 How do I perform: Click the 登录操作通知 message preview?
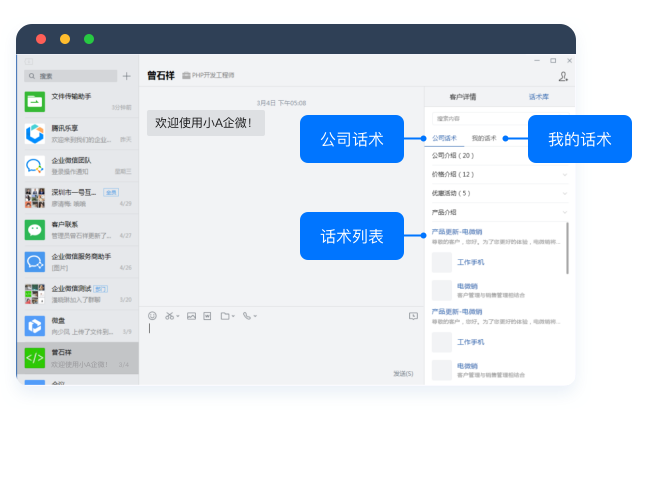(70, 172)
